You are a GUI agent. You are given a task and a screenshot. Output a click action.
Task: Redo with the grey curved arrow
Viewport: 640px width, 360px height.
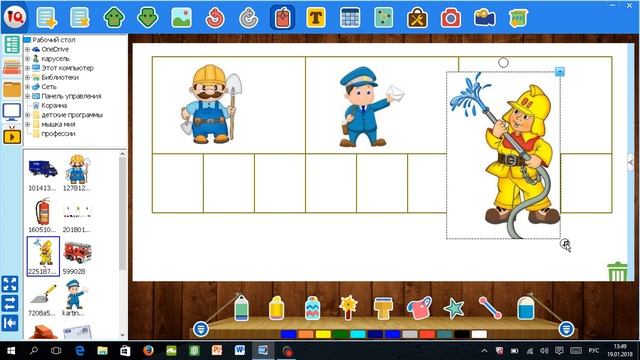click(x=249, y=18)
